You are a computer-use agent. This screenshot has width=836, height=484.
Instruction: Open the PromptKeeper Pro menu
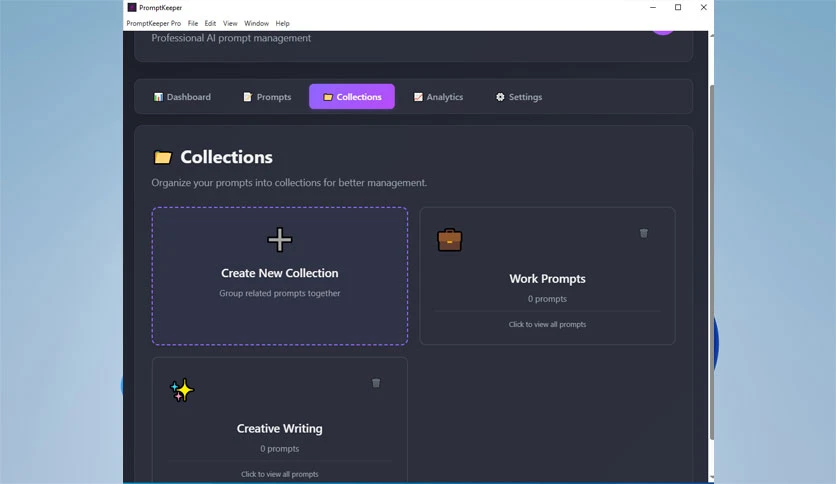point(154,23)
